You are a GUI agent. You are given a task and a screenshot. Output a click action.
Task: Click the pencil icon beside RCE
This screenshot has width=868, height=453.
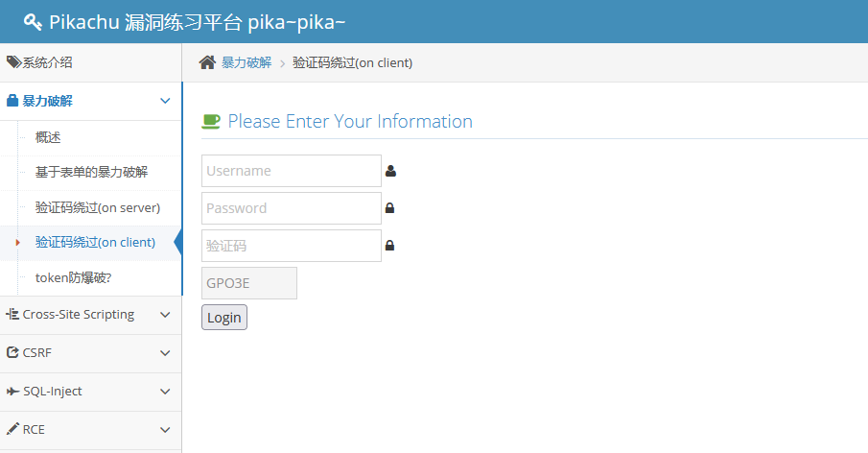pyautogui.click(x=13, y=429)
